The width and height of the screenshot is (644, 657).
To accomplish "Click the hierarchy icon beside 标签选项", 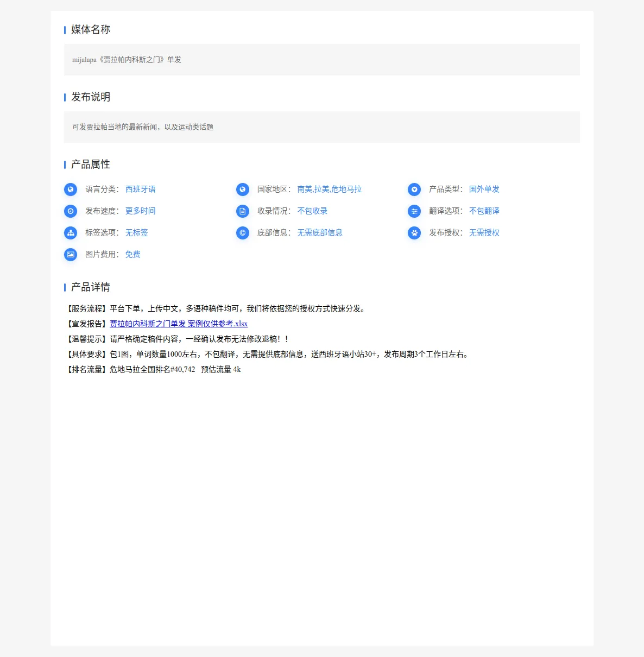I will tap(71, 233).
